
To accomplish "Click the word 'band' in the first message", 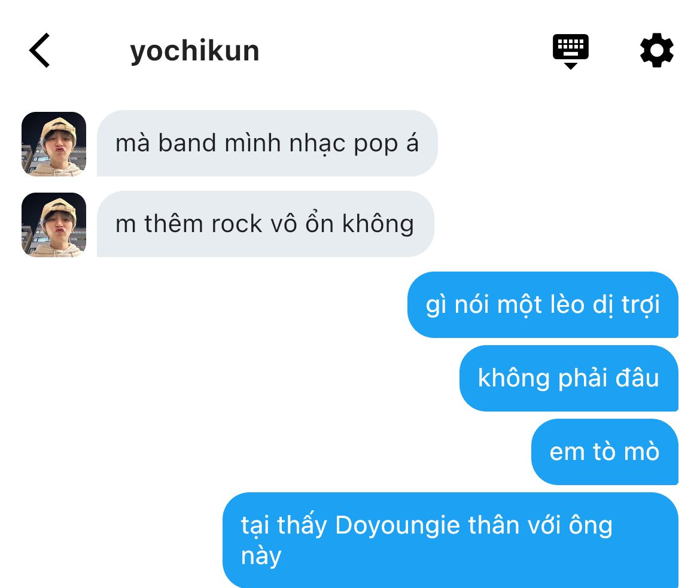I will (187, 143).
